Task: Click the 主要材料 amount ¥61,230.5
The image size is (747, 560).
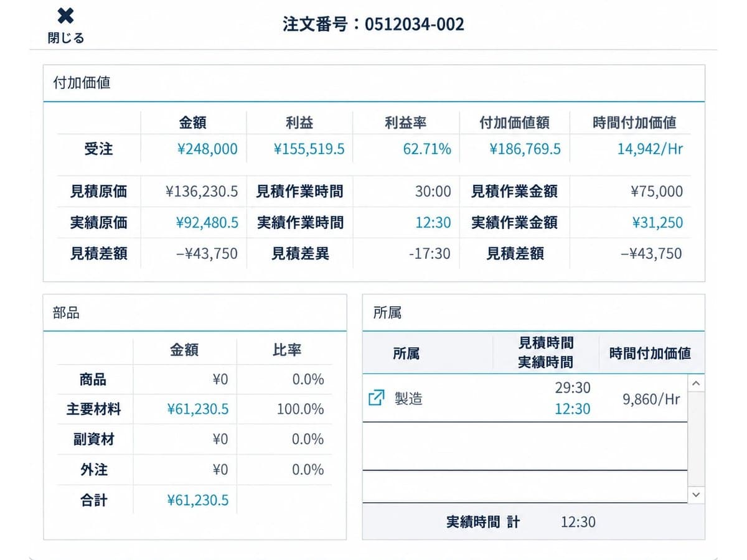Action: [198, 409]
